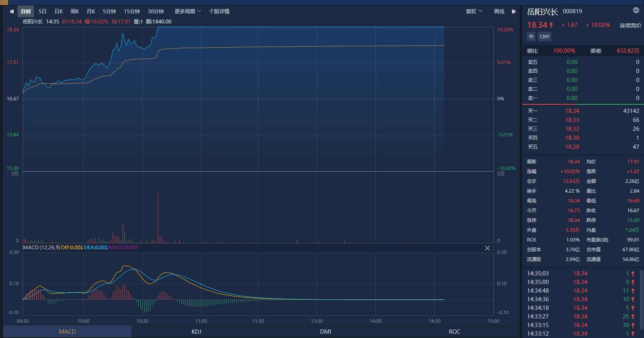Image resolution: width=644 pixels, height=338 pixels.
Task: Click the left scroll arrow before period tabs
Action: tap(12, 12)
